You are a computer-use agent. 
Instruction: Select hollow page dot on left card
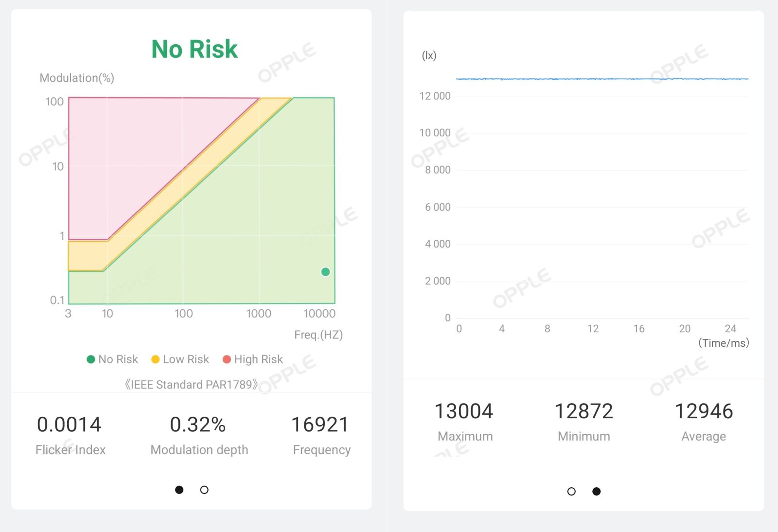(204, 490)
